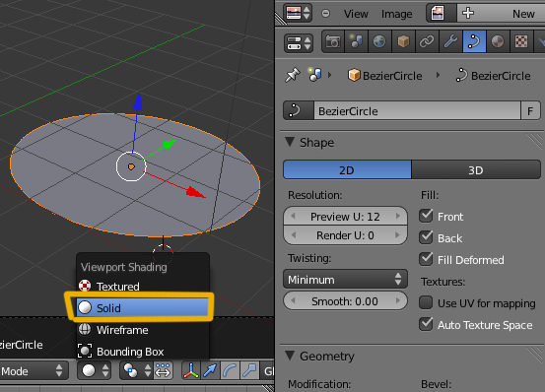This screenshot has height=392, width=545.
Task: Open the pivot point selector dropdown
Action: click(x=136, y=370)
